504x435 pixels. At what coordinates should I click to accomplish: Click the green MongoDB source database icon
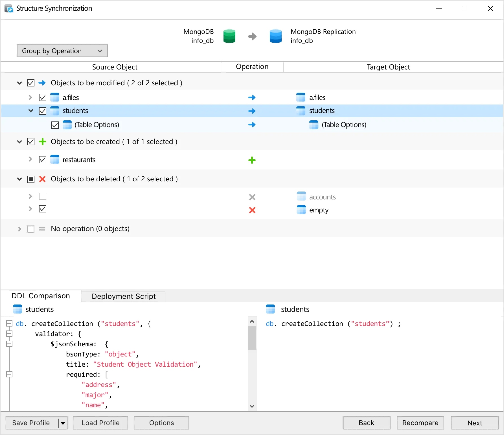(229, 36)
